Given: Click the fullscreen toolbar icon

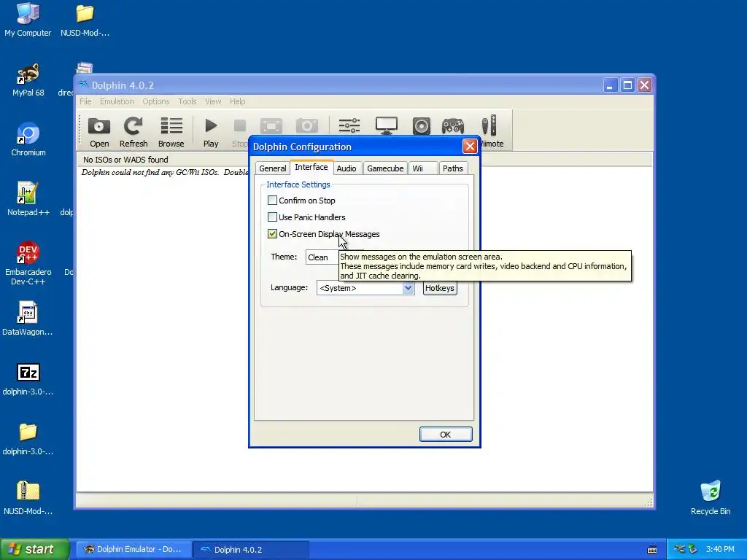Looking at the screenshot, I should [271, 126].
